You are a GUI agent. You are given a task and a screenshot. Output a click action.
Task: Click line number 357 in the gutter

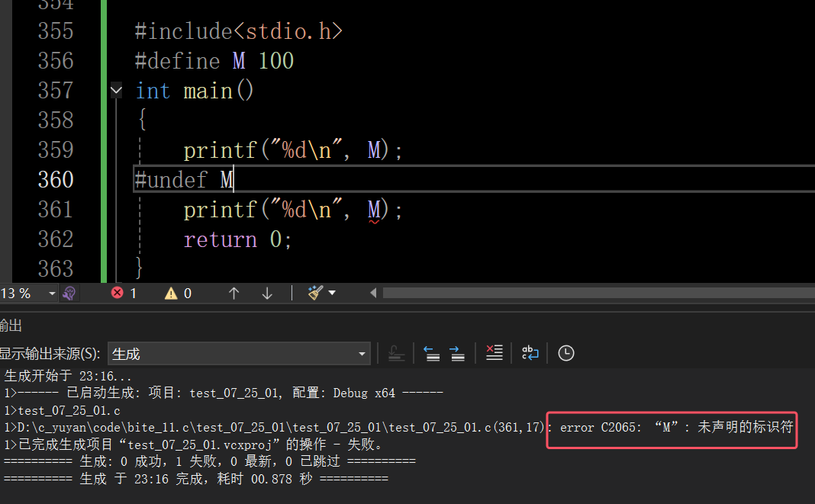pos(56,91)
